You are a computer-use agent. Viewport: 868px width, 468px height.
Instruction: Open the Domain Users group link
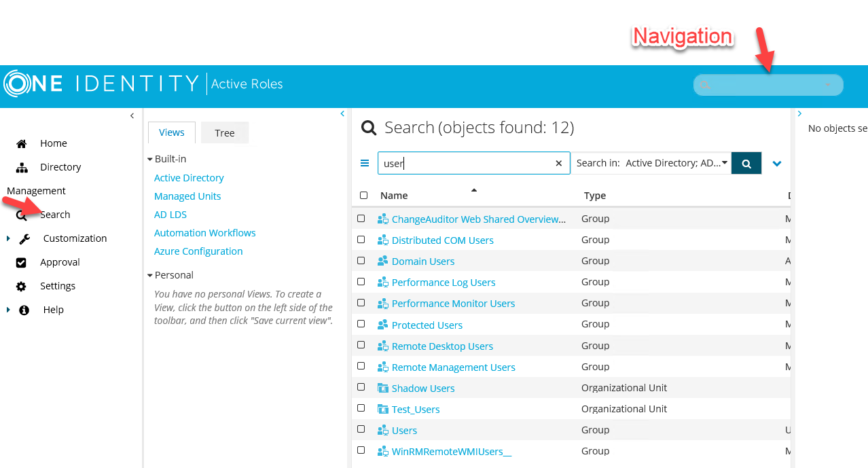(x=423, y=262)
